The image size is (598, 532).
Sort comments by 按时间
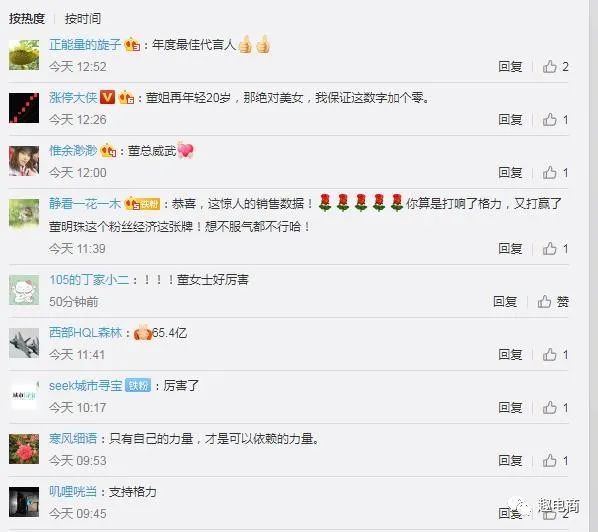(x=83, y=18)
